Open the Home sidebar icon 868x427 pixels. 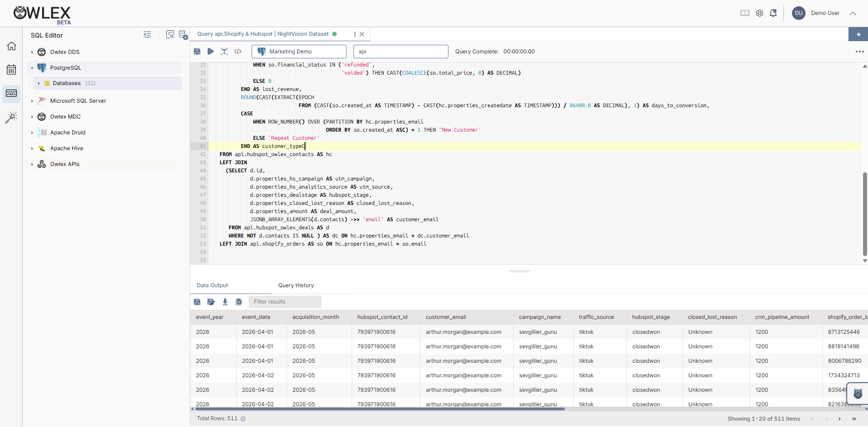coord(11,46)
